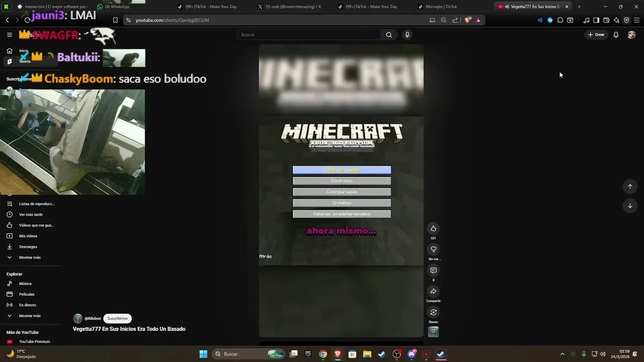
Task: Share this Short via Compartir icon
Action: pyautogui.click(x=433, y=292)
